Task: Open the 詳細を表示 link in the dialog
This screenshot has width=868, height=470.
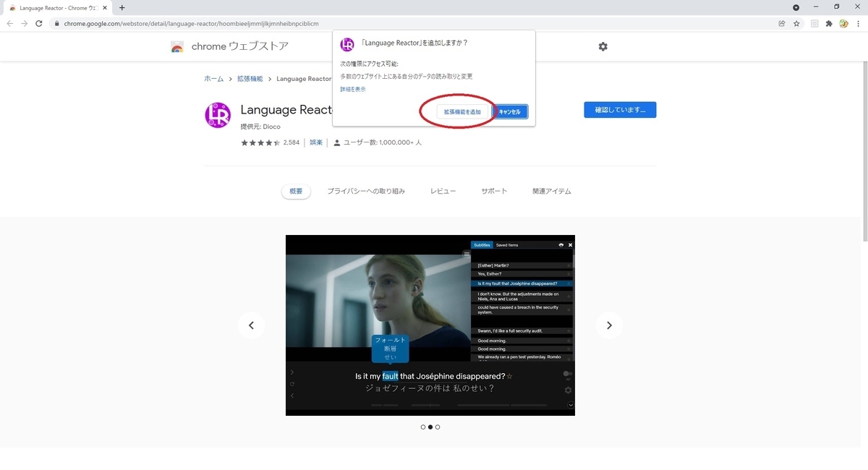Action: click(x=353, y=89)
